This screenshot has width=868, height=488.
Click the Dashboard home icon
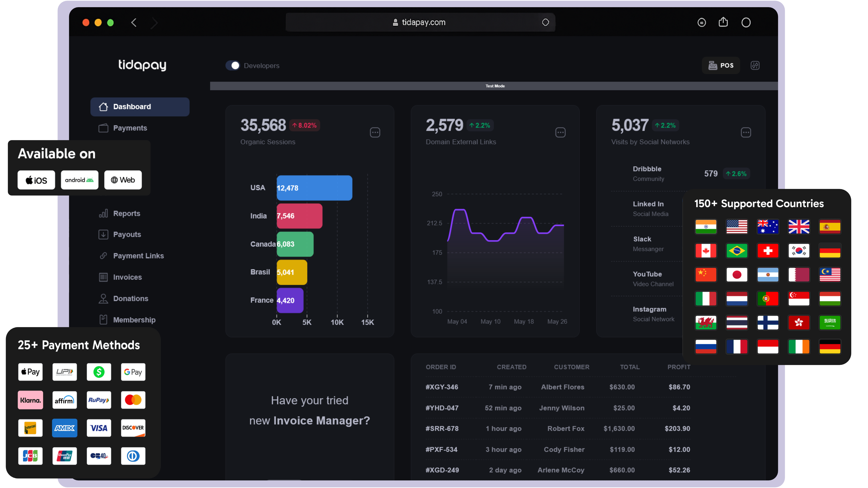click(x=103, y=106)
